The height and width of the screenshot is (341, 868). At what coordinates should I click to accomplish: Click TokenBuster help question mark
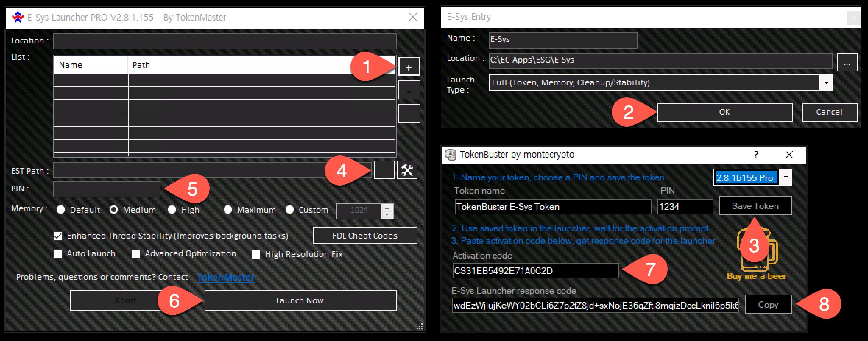tap(756, 155)
